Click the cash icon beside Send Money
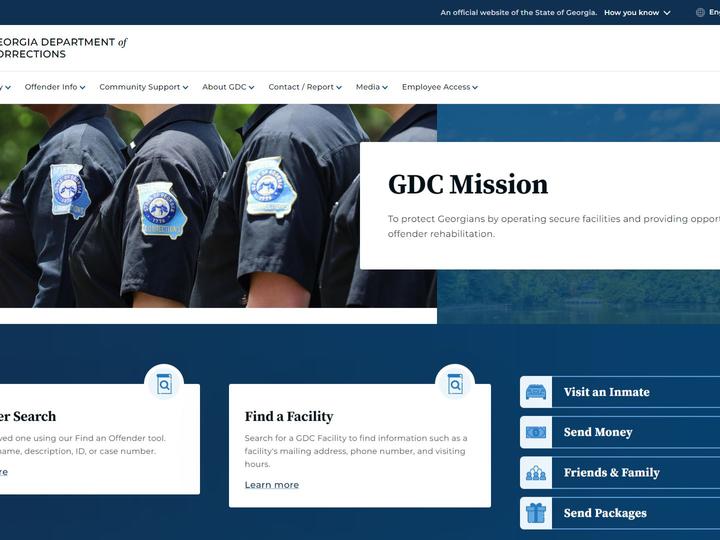This screenshot has width=720, height=540. [x=536, y=432]
